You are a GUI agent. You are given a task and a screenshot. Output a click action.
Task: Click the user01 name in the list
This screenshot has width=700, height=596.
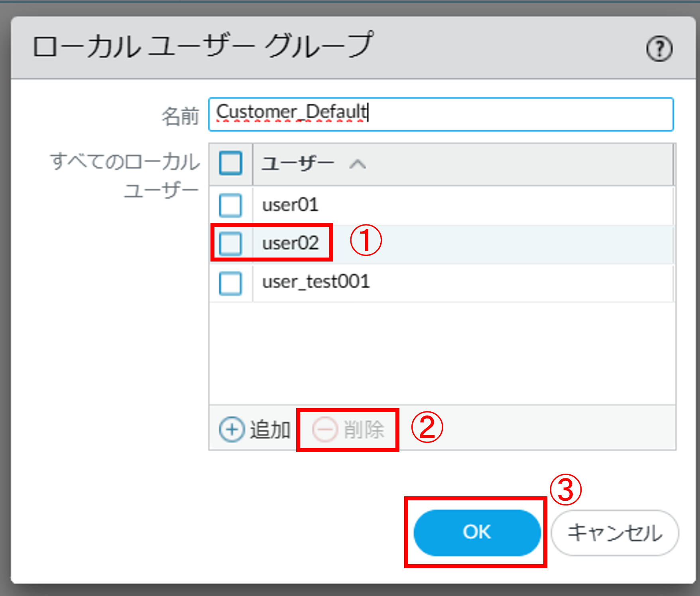(290, 205)
